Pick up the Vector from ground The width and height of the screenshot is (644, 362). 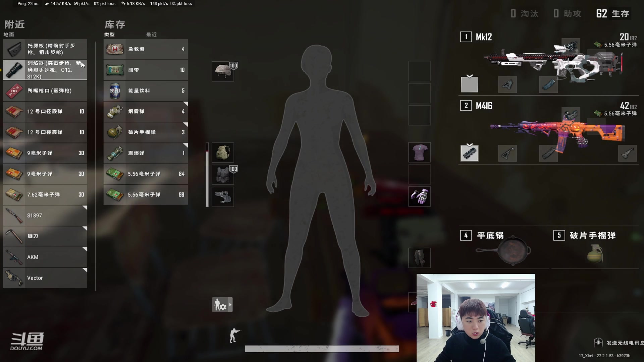(x=45, y=278)
